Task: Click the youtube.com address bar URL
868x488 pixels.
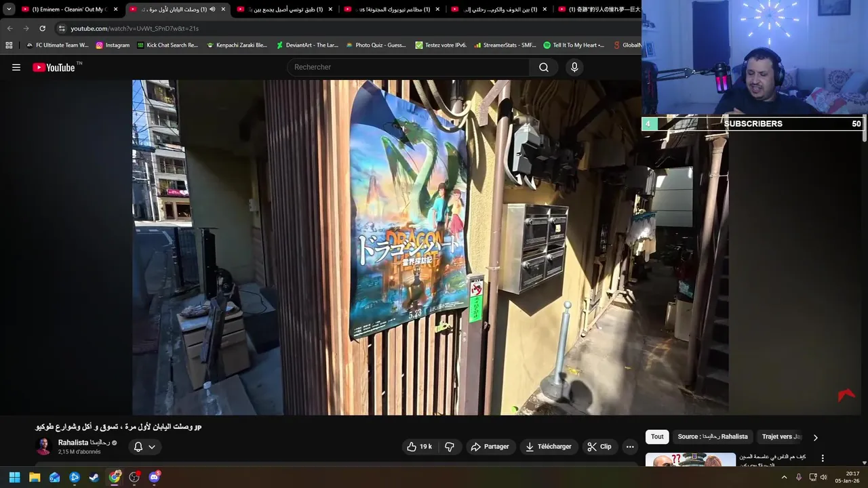Action: tap(134, 28)
